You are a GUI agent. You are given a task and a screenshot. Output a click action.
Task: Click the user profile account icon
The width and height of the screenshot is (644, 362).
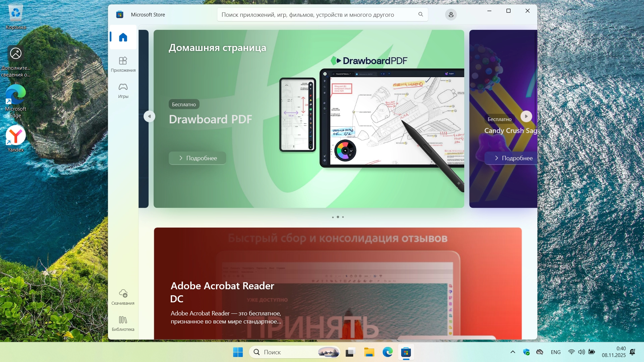click(451, 15)
